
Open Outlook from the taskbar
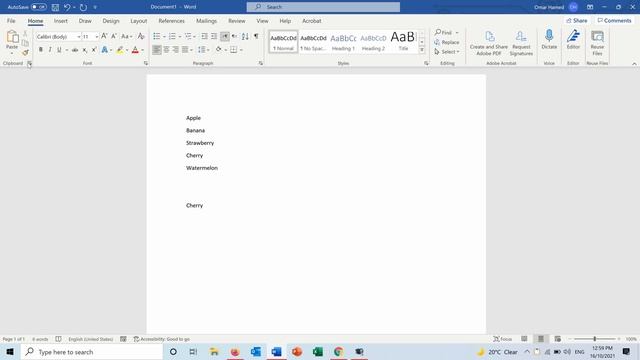[256, 351]
